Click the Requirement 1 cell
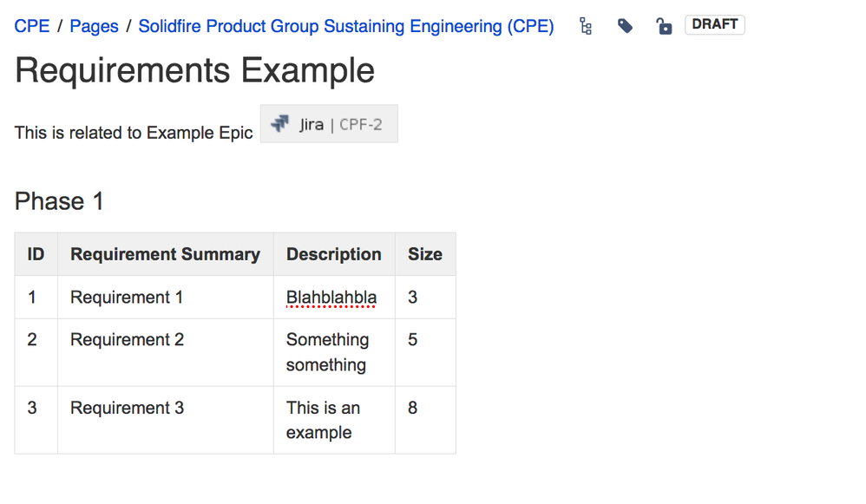This screenshot has height=504, width=866. 127,298
